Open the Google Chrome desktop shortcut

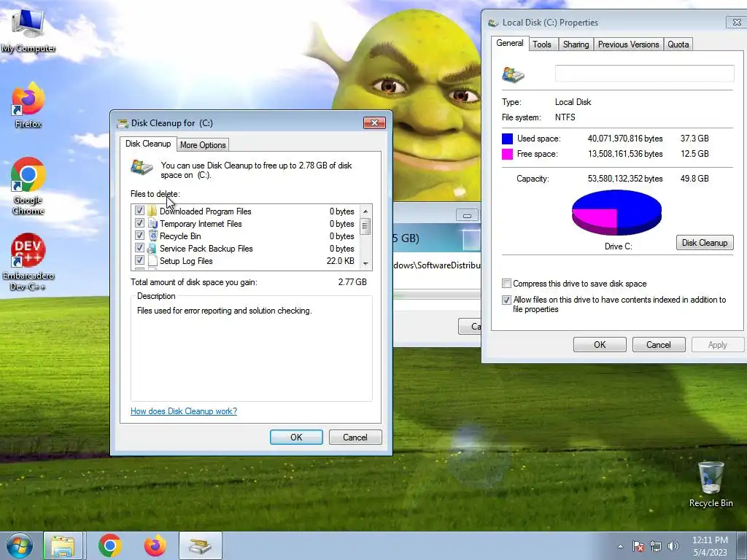28,186
